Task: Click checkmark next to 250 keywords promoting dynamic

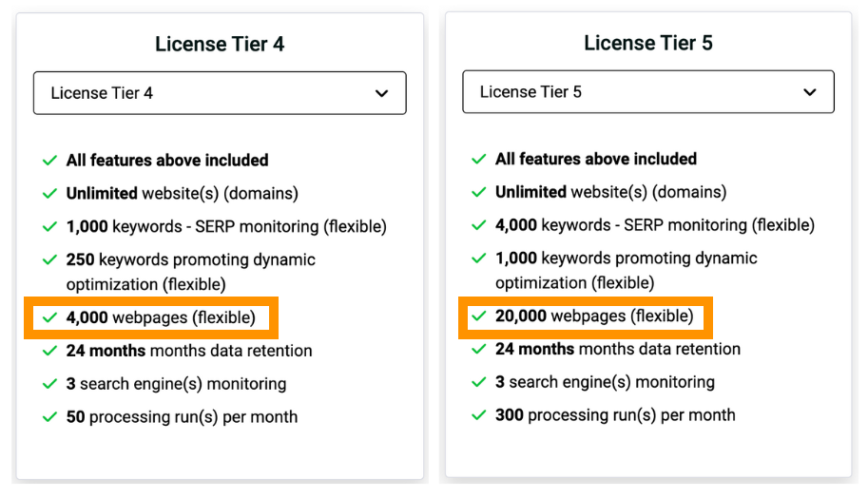Action: (x=49, y=259)
